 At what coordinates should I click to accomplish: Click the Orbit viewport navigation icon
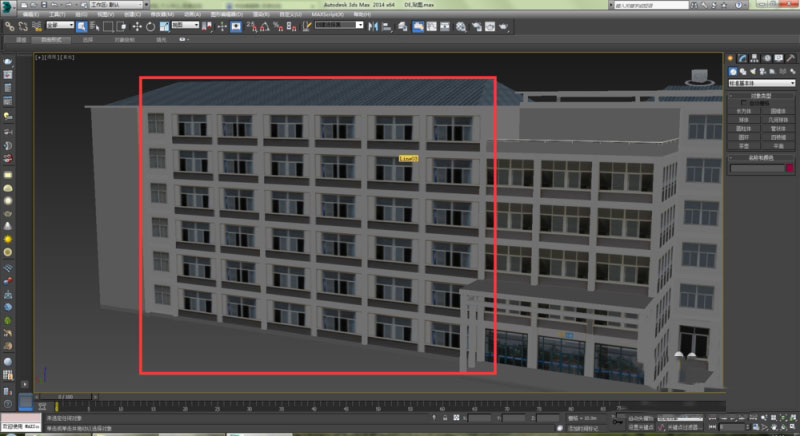pyautogui.click(x=784, y=427)
